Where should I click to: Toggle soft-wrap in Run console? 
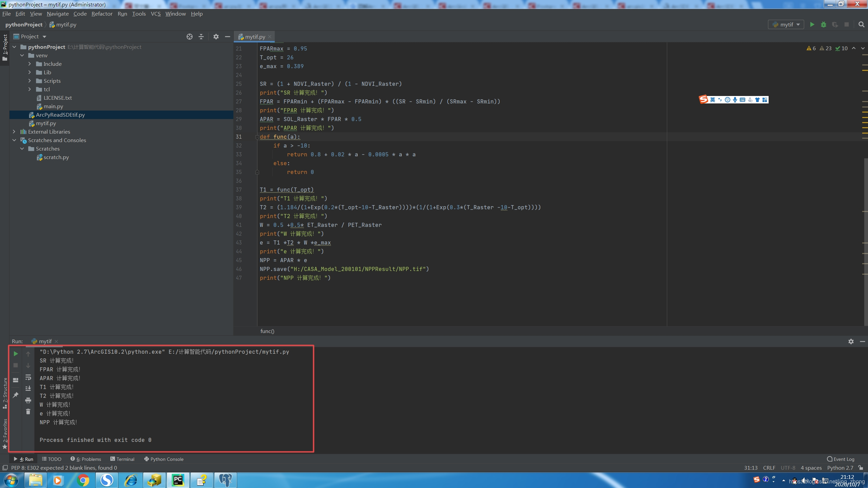pos(28,377)
